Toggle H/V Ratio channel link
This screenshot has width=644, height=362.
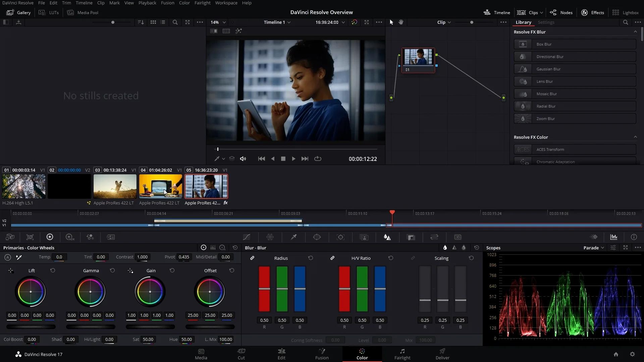[332, 258]
